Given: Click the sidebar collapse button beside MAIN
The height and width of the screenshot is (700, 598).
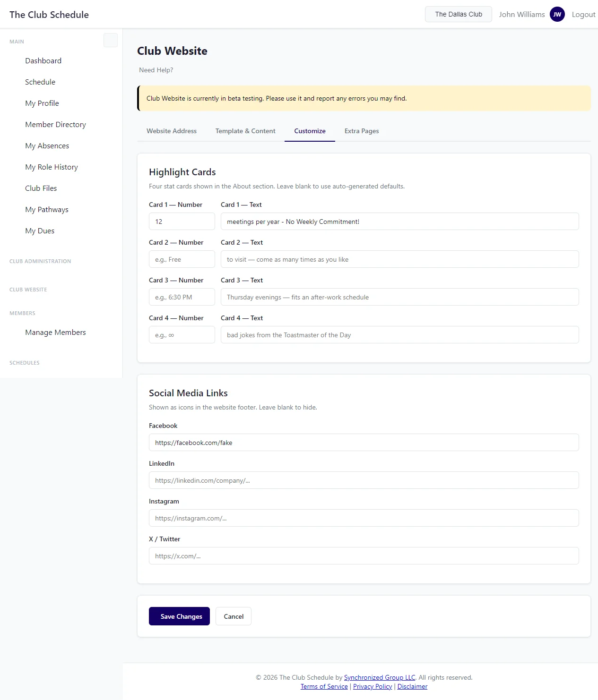Looking at the screenshot, I should coord(110,40).
